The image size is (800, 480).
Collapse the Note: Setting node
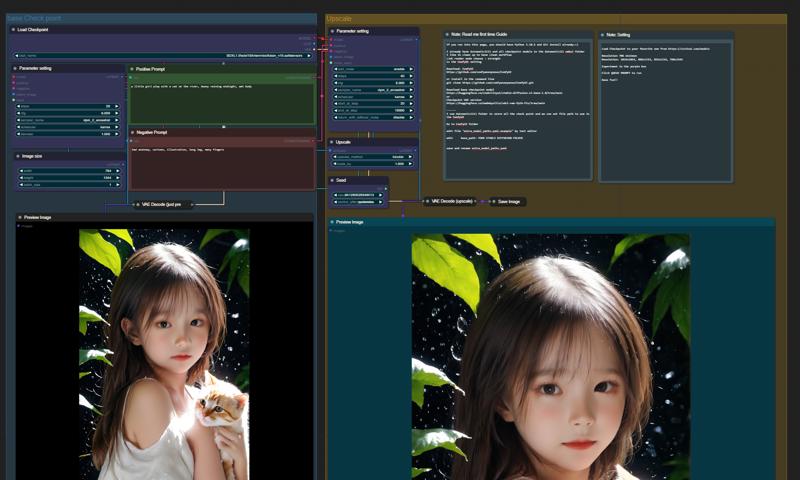click(x=603, y=34)
